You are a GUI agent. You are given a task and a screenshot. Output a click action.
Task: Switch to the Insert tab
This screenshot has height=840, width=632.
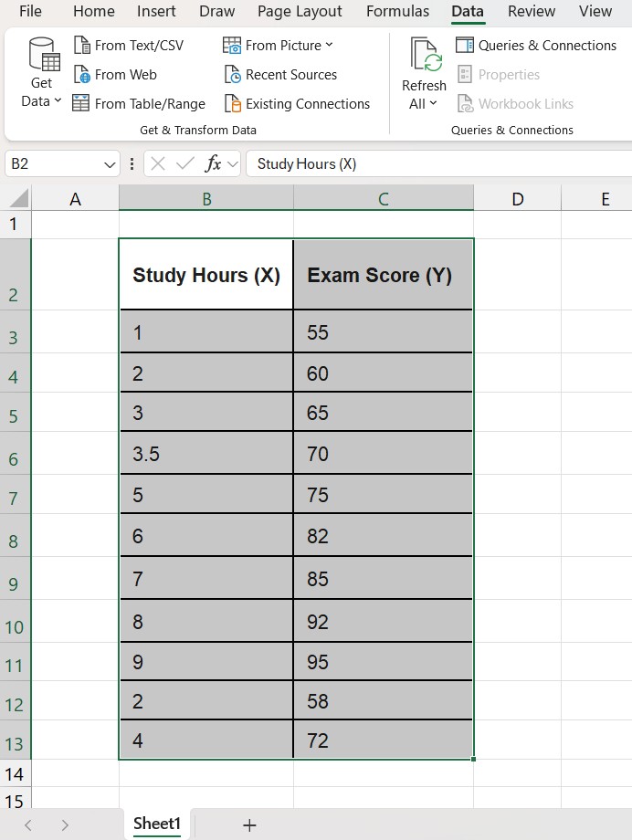[156, 11]
